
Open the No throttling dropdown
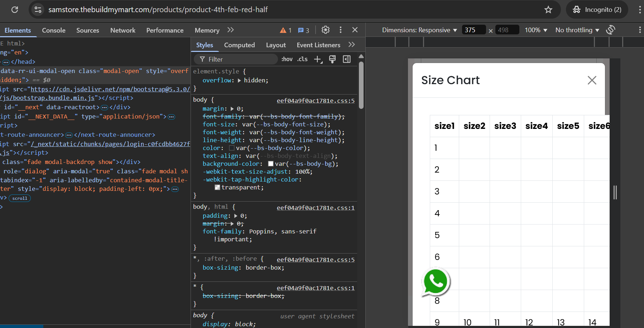[x=577, y=30]
